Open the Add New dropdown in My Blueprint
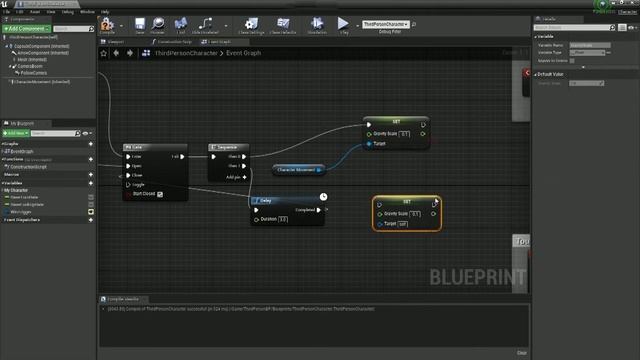This screenshot has height=360, width=640. (x=16, y=133)
